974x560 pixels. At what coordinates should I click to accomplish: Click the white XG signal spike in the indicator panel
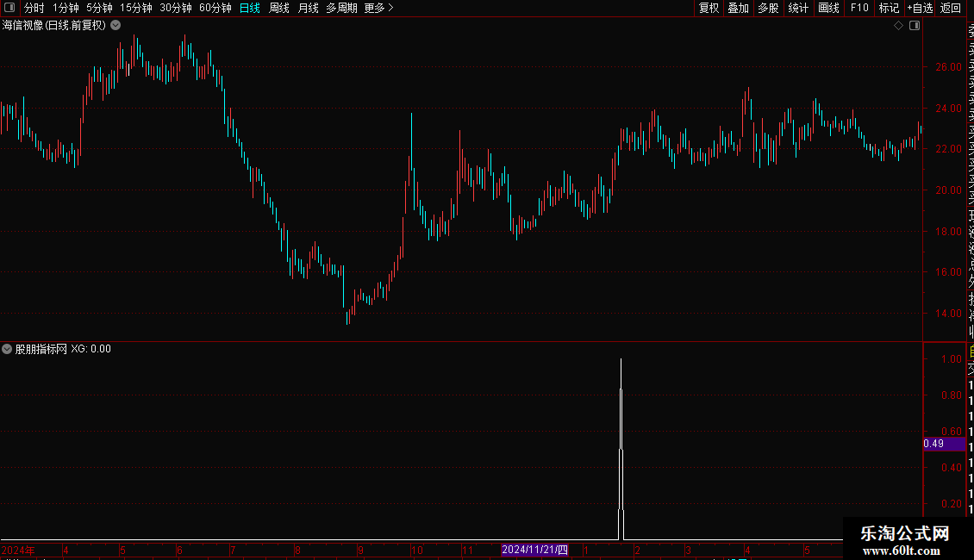point(621,449)
